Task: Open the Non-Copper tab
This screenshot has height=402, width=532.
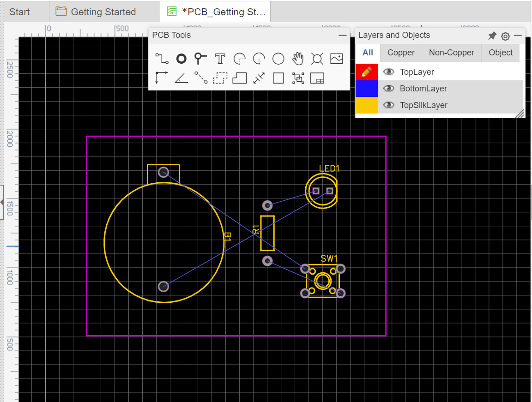Action: [x=451, y=53]
